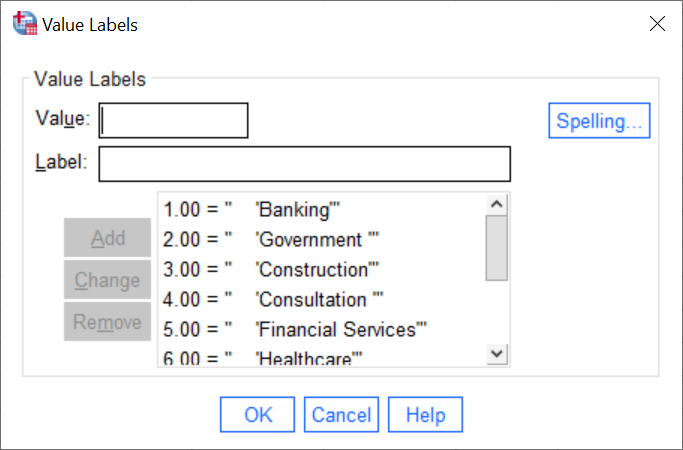
Task: Click the list scroll down arrow
Action: click(x=497, y=354)
